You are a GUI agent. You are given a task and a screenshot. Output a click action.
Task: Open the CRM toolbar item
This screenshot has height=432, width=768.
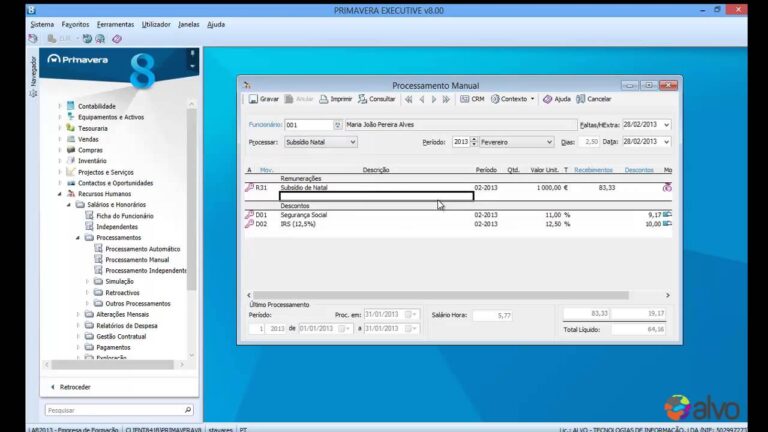[472, 99]
